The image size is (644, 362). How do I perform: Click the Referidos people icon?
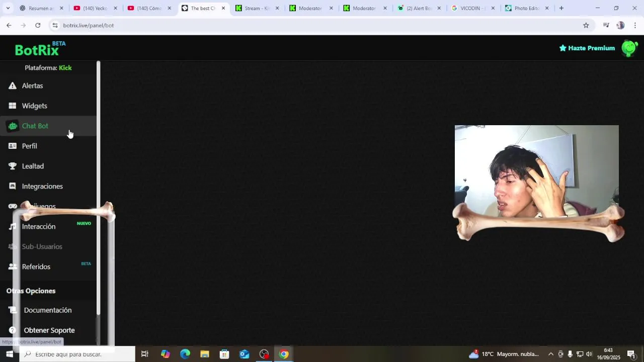[12, 267]
